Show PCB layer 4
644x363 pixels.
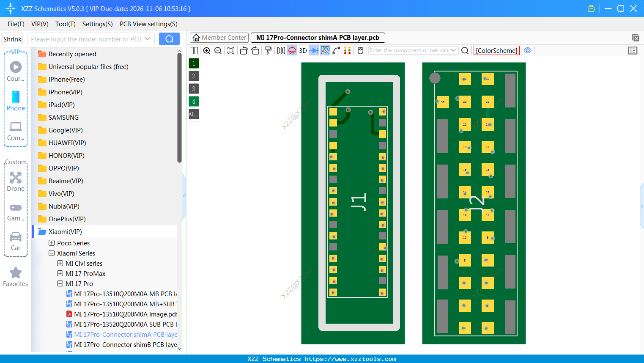point(194,102)
